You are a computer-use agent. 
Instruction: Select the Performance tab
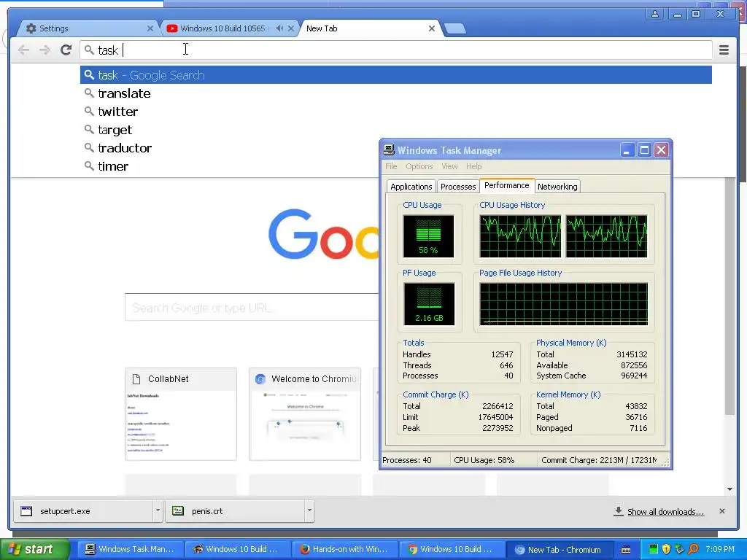coord(506,185)
